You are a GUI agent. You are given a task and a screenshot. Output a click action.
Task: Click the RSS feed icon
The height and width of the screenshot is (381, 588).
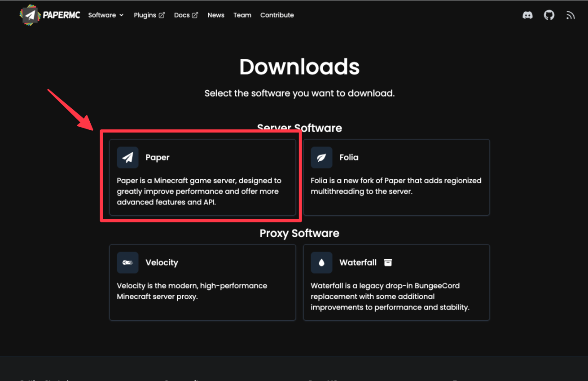pyautogui.click(x=570, y=15)
